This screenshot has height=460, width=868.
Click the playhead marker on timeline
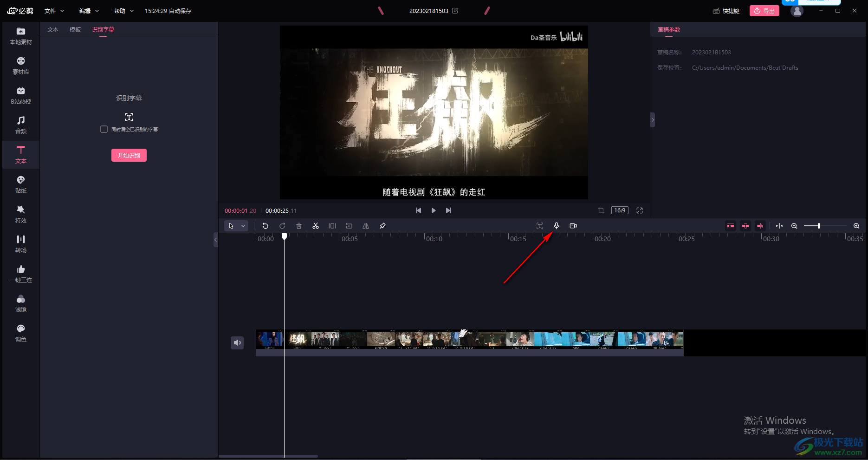coord(285,237)
